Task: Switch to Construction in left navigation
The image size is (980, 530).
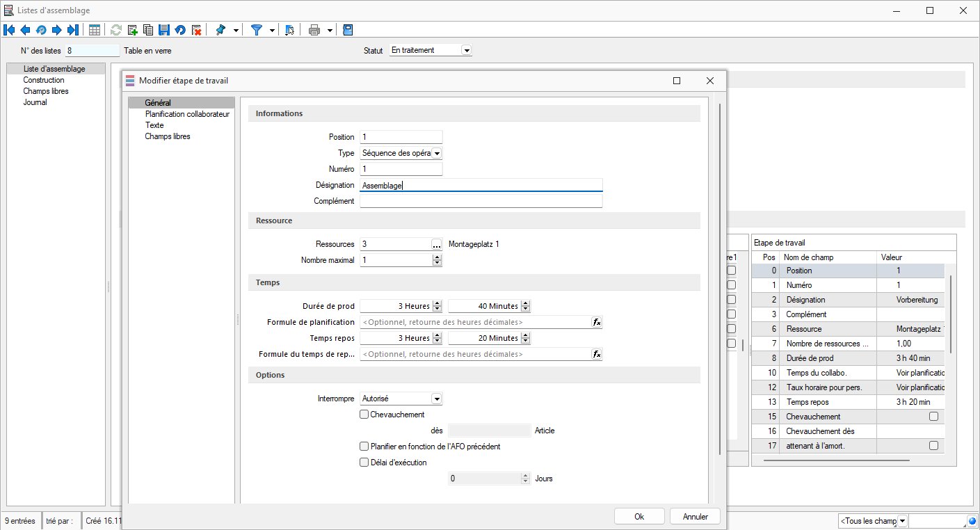Action: (44, 80)
